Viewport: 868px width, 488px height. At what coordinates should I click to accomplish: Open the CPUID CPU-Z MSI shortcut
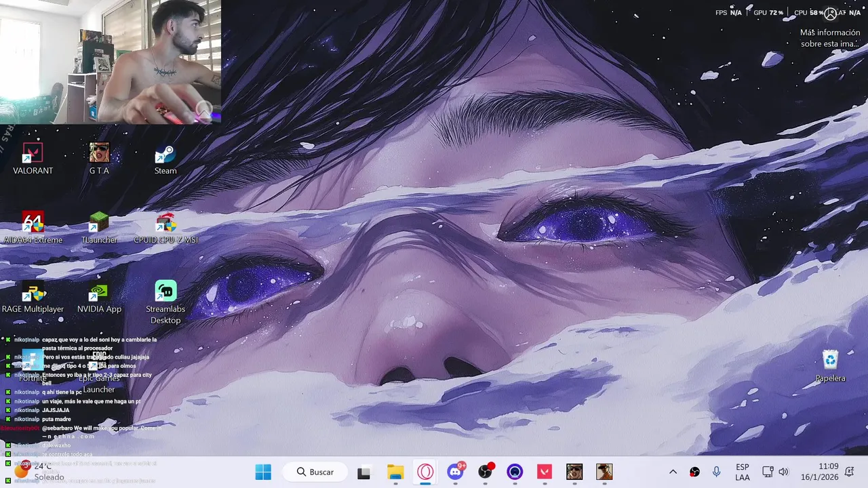coord(165,228)
